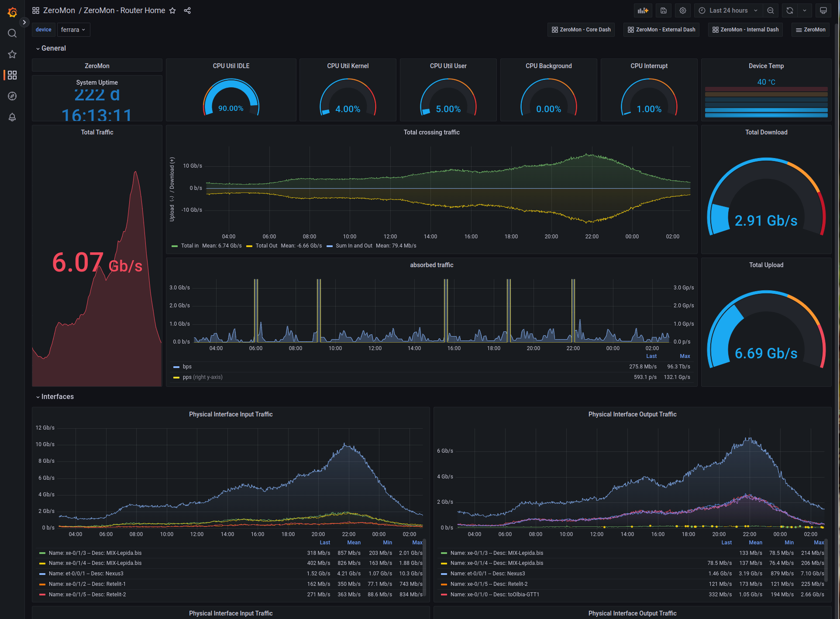Click the device variable label
Screen dimensions: 840x619
tap(44, 30)
